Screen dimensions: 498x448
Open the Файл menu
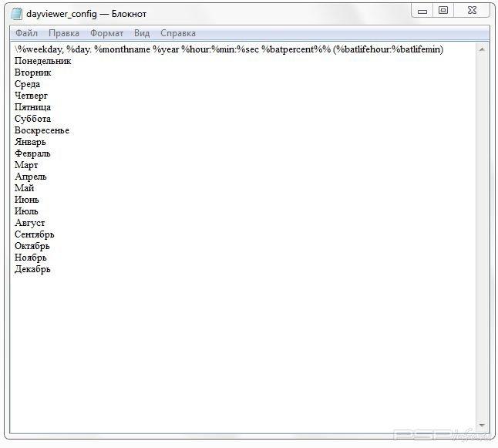click(26, 33)
